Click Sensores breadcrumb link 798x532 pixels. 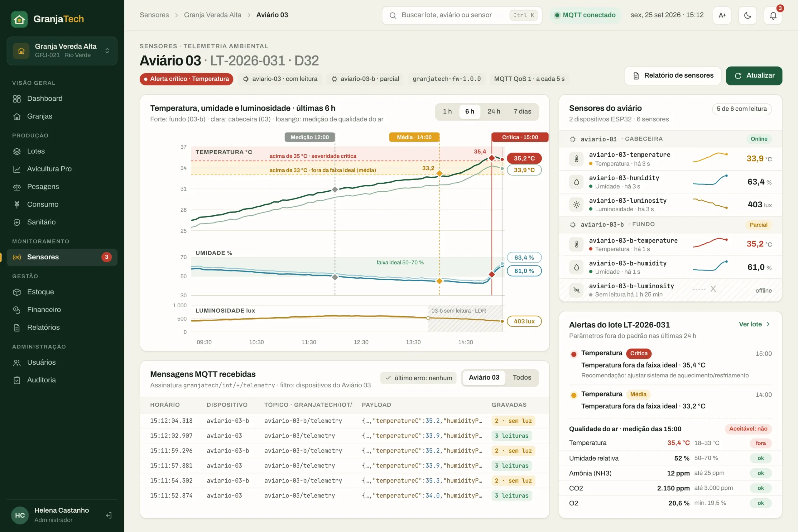[x=154, y=15]
